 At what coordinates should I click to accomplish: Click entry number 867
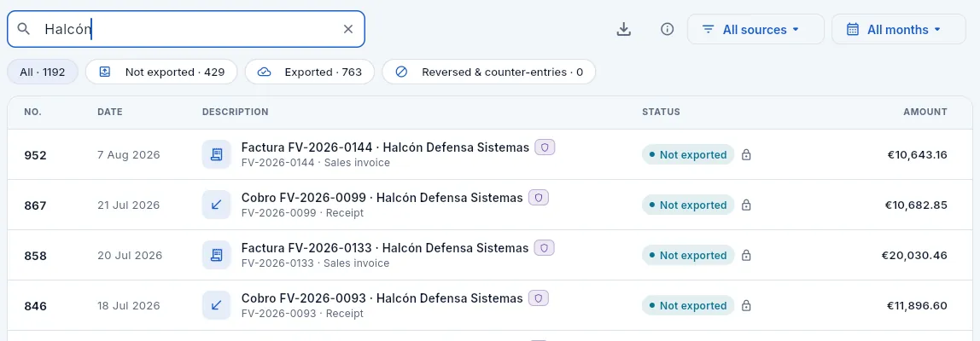[35, 205]
